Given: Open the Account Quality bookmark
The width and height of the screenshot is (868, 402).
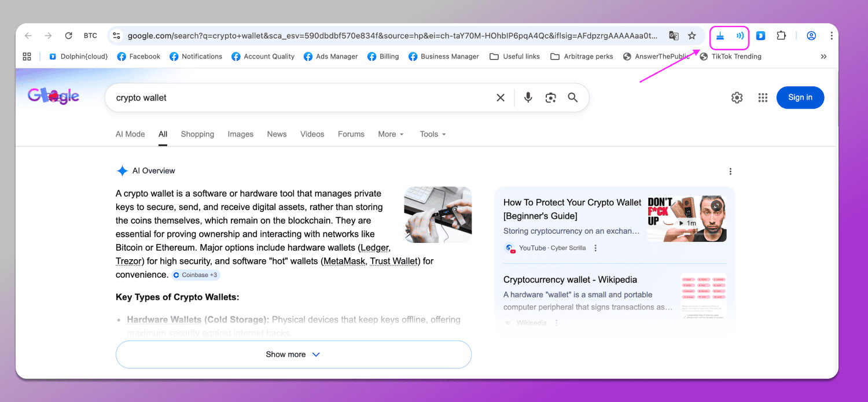Looking at the screenshot, I should point(263,56).
